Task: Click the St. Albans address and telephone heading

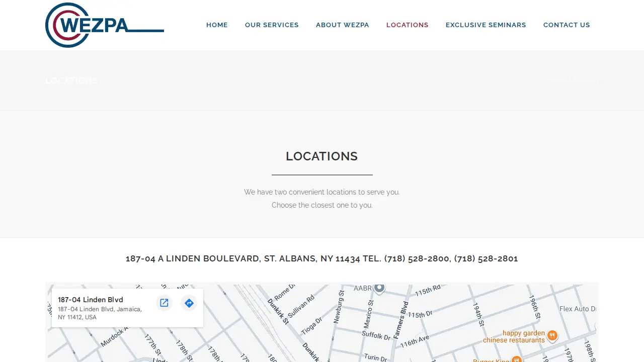Action: [322, 258]
